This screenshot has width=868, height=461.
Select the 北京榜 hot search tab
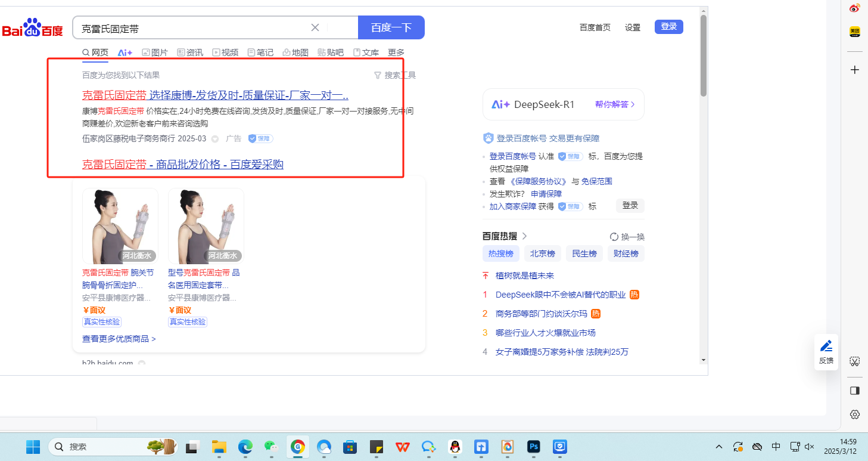click(x=542, y=253)
